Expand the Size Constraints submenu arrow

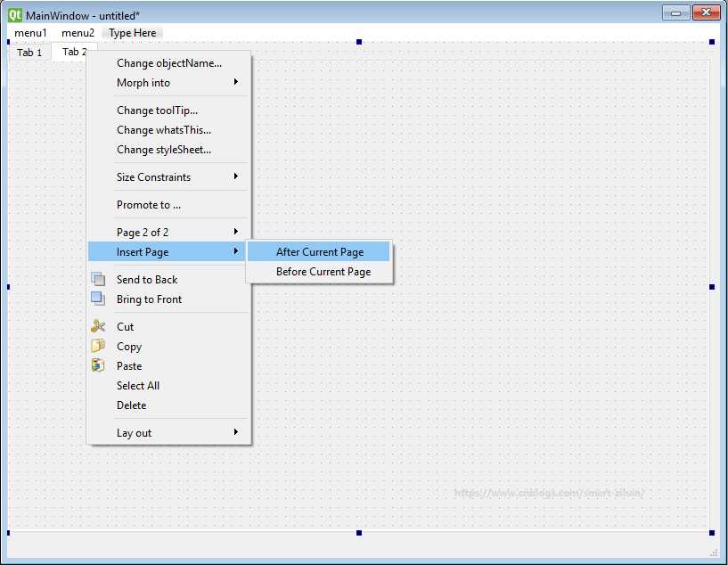point(236,176)
